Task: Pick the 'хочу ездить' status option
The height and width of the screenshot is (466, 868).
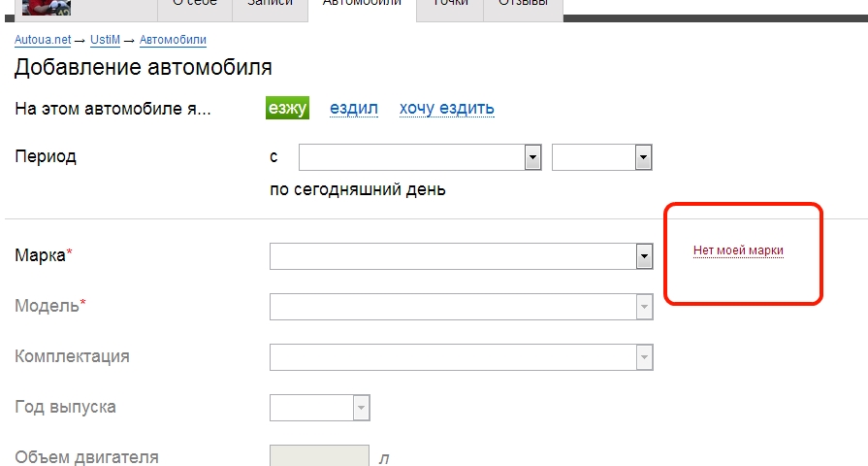Action: [447, 109]
